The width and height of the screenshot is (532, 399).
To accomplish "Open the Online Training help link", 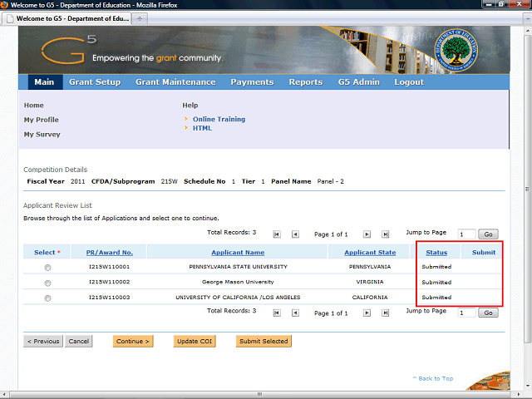I will point(219,119).
